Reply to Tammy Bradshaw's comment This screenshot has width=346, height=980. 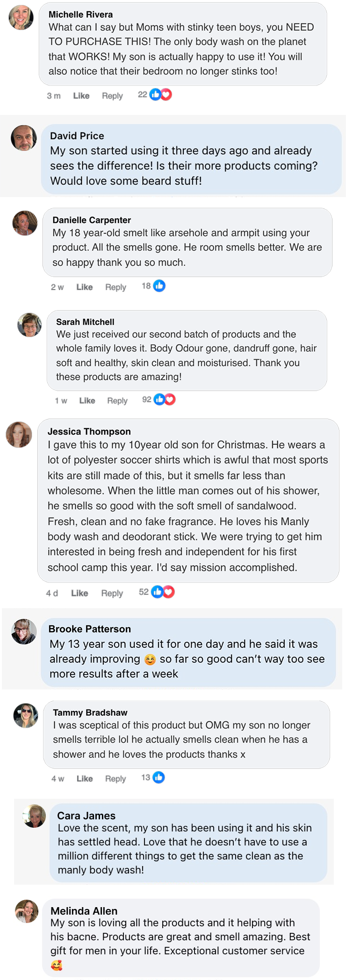[x=115, y=778]
